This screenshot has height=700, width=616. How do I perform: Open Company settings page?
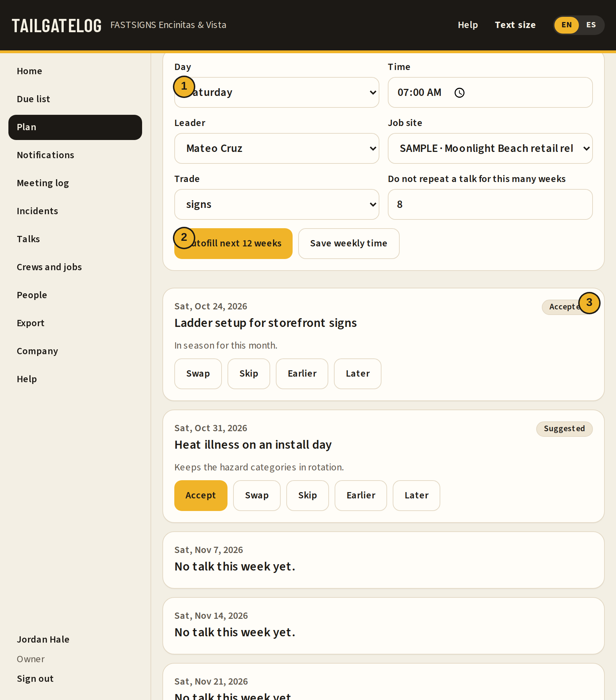click(75, 351)
